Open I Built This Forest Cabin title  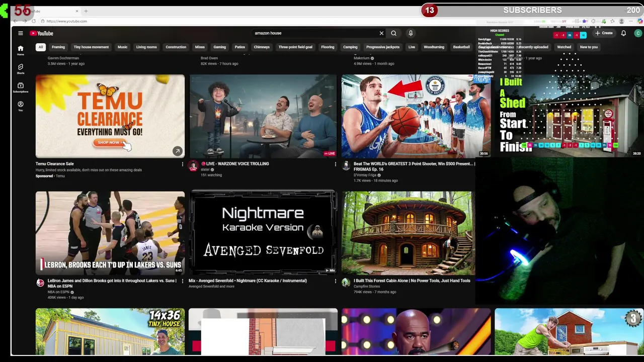pyautogui.click(x=412, y=281)
